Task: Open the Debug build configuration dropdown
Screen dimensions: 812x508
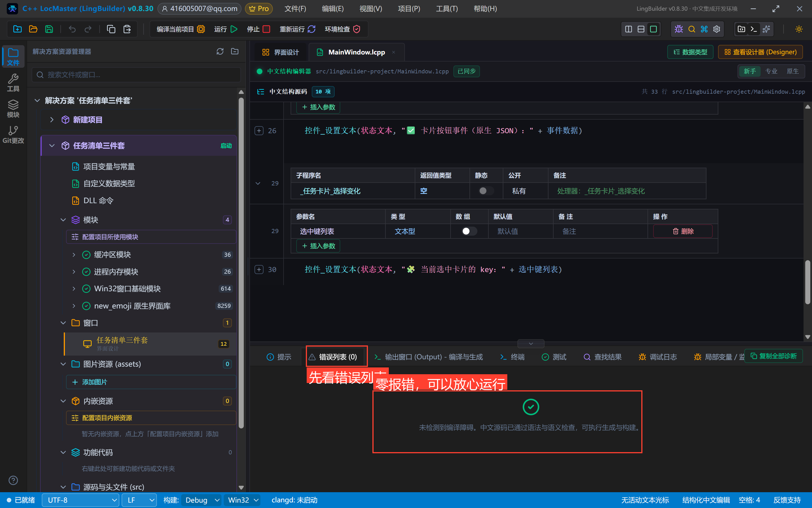Action: (201, 500)
